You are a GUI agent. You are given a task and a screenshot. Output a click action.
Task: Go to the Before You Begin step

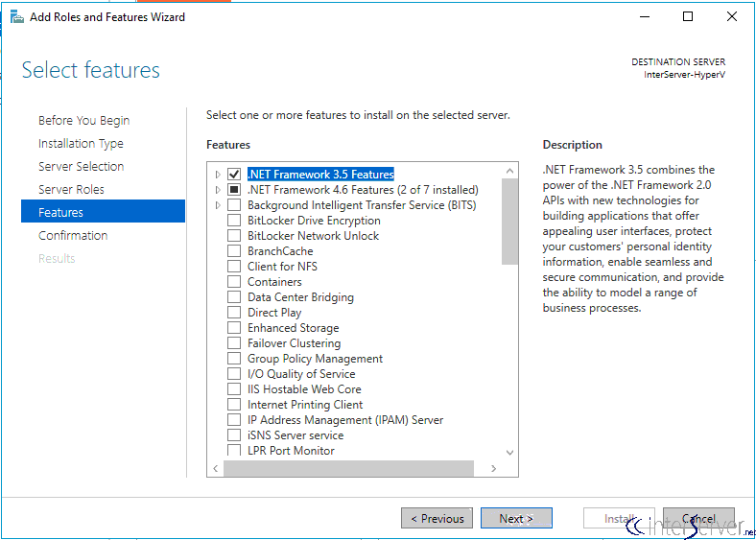pyautogui.click(x=83, y=121)
